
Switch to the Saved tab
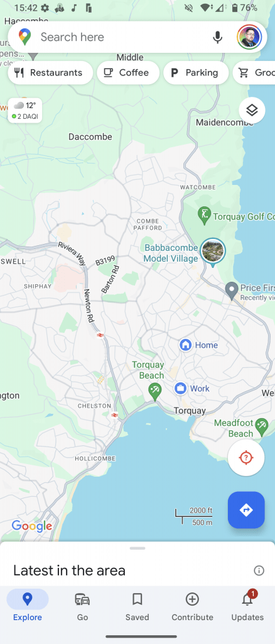(x=137, y=607)
